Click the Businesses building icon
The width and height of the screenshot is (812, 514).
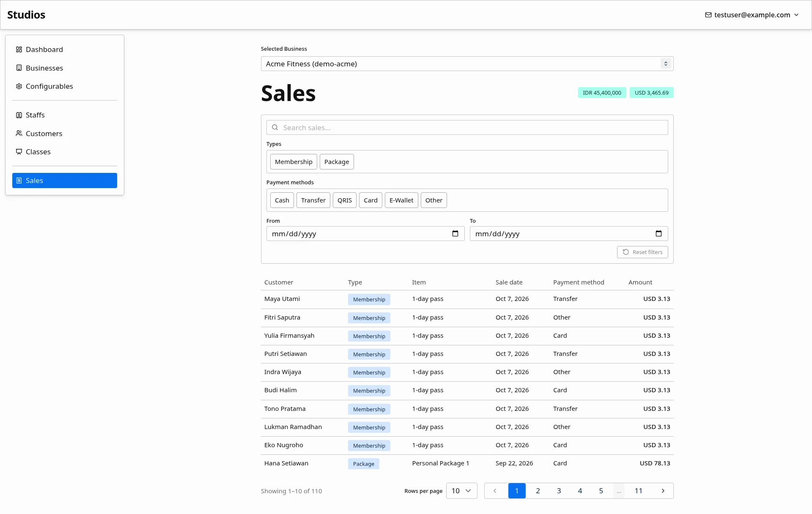coord(19,68)
